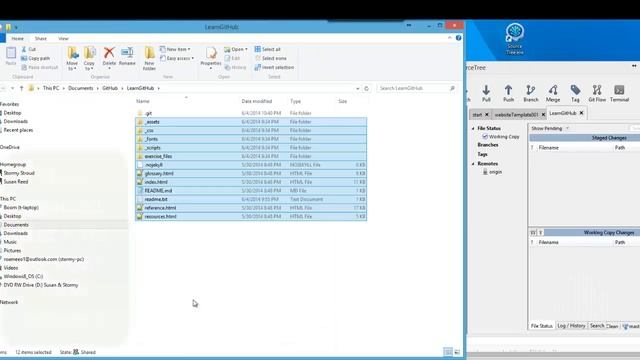Select the _assets folder
Viewport: 640px width, 360px height.
[251, 122]
